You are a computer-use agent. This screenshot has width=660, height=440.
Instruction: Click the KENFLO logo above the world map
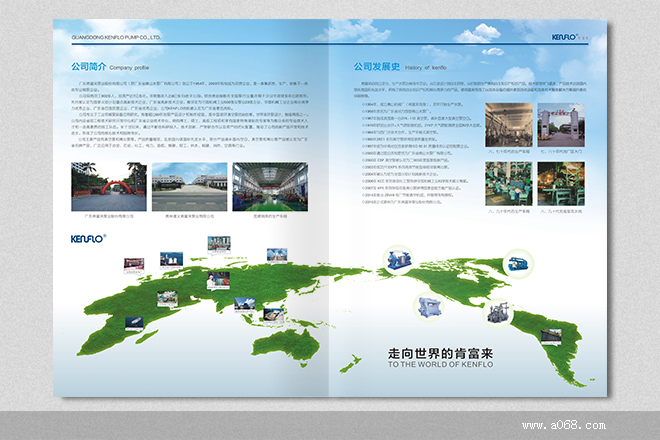tap(88, 239)
